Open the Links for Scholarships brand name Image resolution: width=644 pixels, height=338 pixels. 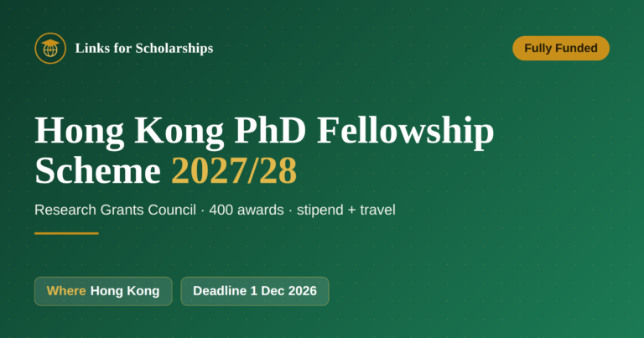coord(144,48)
